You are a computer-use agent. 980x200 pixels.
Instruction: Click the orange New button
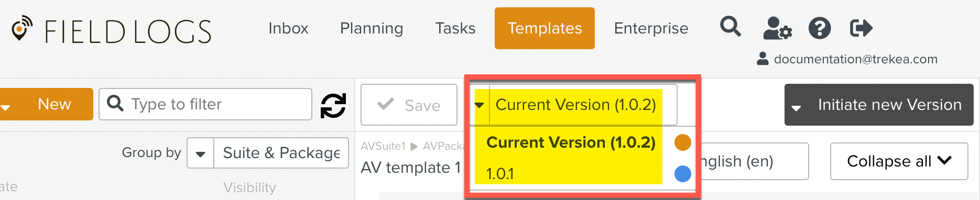pyautogui.click(x=47, y=104)
